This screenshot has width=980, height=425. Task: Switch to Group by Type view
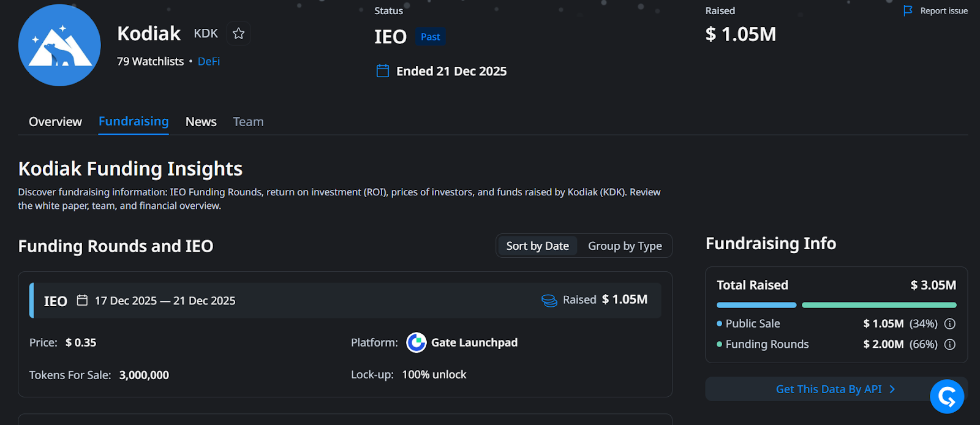(624, 246)
